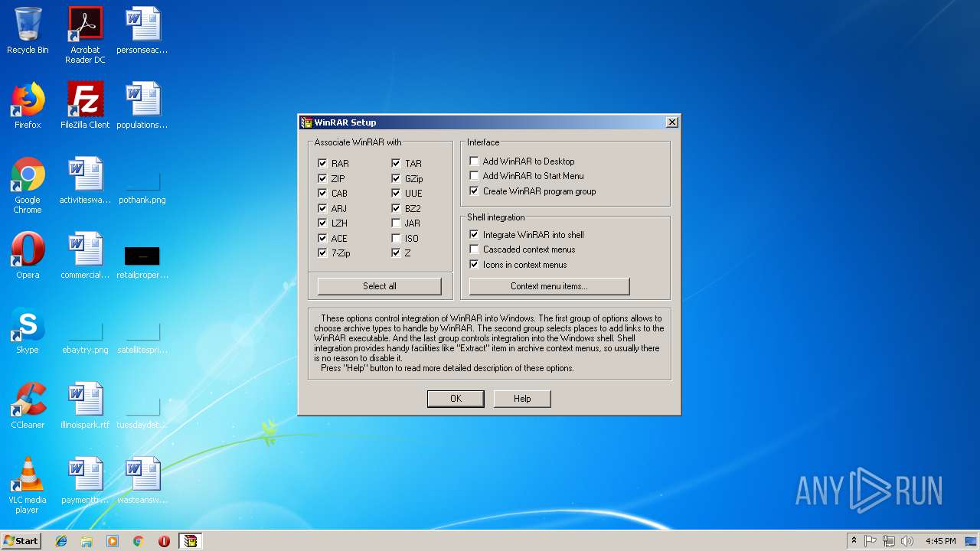Open Firefox desktop shortcut
980x551 pixels.
coord(28,106)
